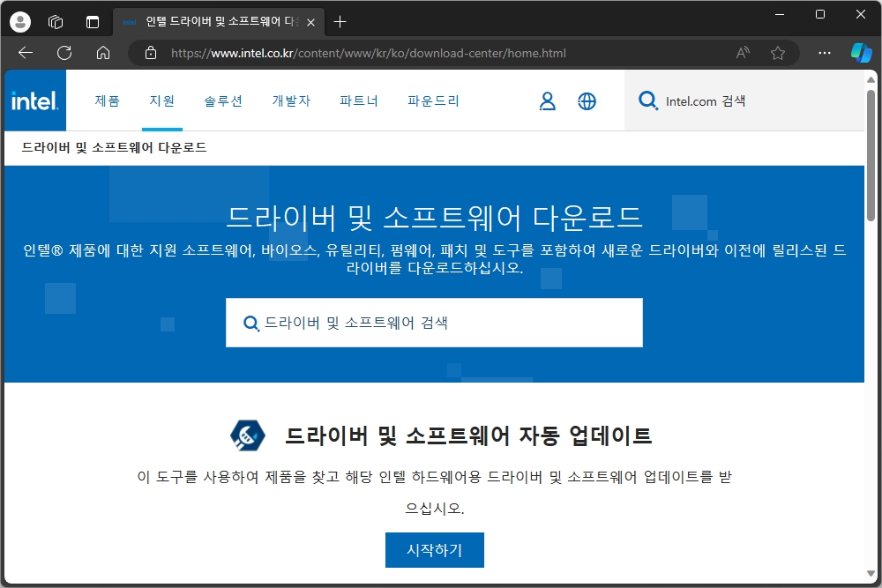Click the driver auto-update hexagon tool icon

coord(248,435)
